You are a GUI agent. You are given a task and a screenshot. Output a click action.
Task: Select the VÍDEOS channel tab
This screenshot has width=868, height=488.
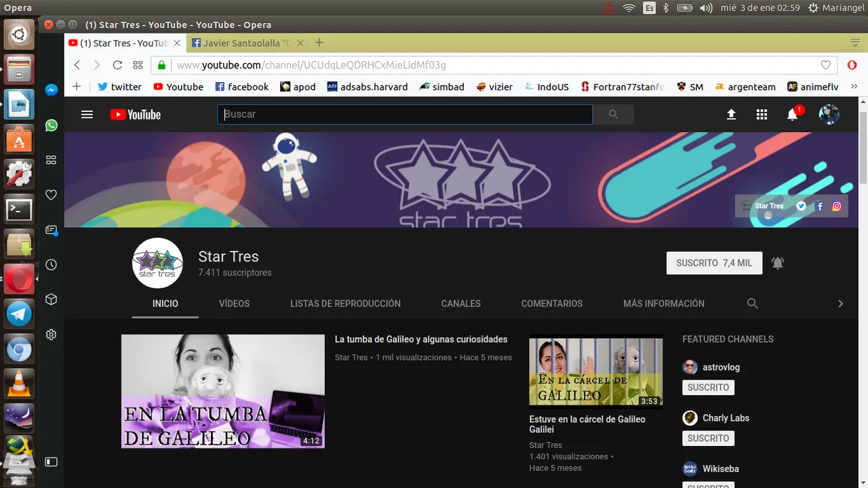tap(235, 304)
